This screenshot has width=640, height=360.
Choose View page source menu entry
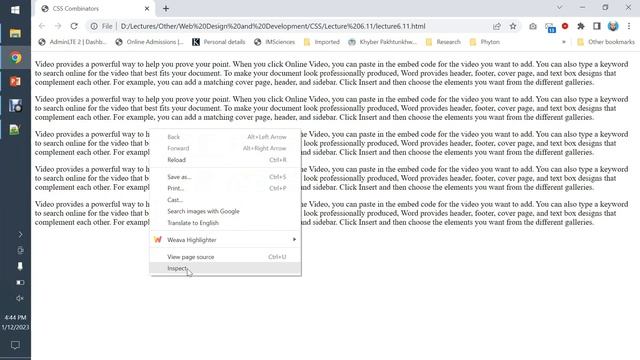tap(225, 257)
